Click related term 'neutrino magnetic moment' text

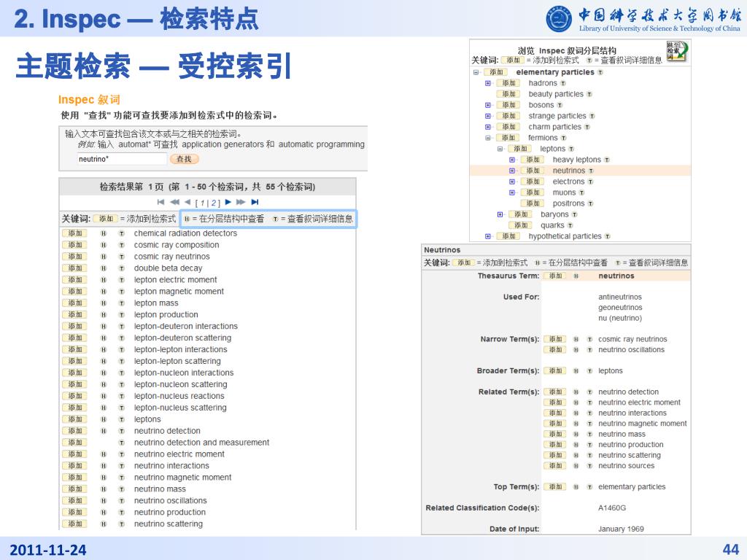click(643, 424)
